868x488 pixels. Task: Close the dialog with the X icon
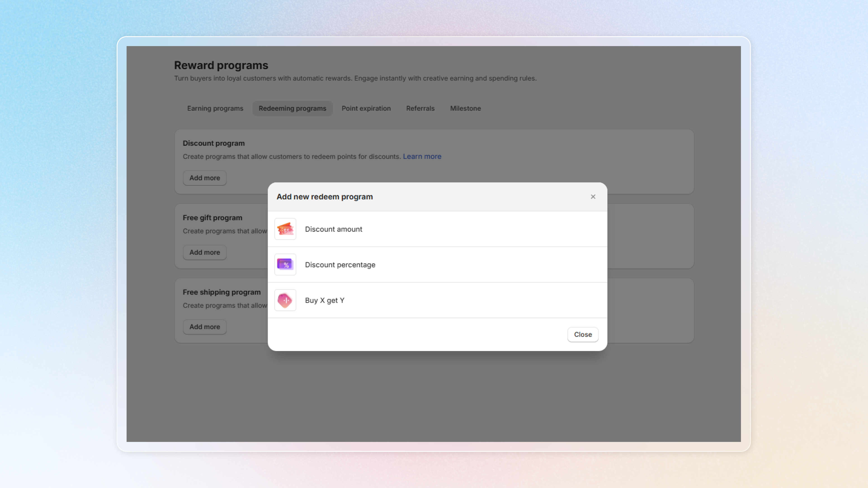[593, 197]
